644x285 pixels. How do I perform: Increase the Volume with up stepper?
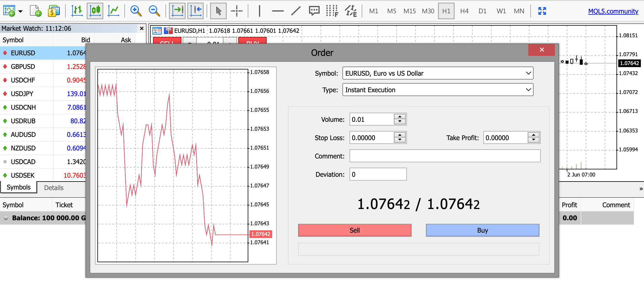click(400, 117)
